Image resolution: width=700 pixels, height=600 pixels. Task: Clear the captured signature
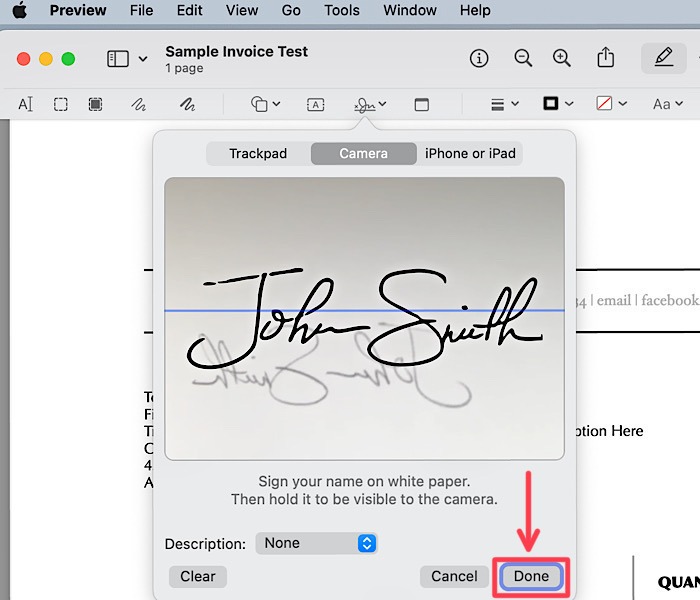[198, 576]
